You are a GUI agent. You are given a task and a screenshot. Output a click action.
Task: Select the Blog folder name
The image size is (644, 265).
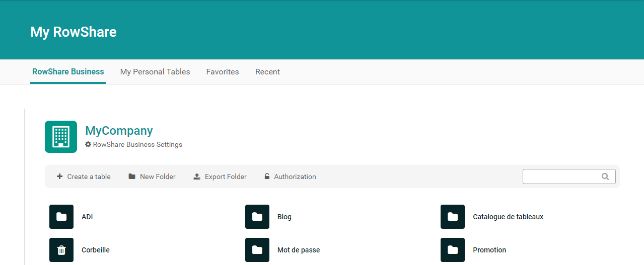click(x=284, y=217)
